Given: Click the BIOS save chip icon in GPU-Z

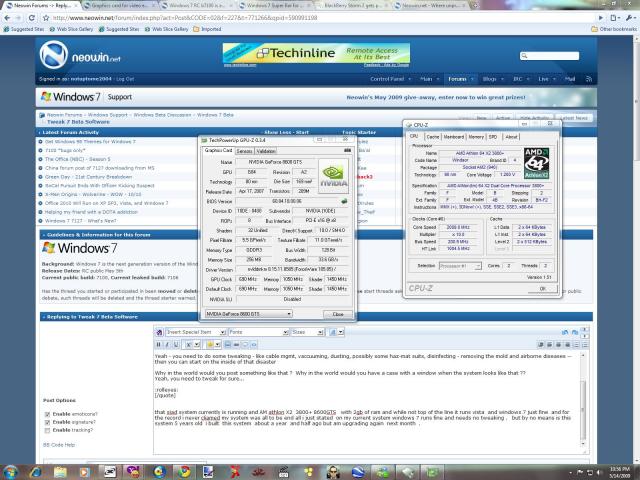Looking at the screenshot, I should tap(344, 200).
